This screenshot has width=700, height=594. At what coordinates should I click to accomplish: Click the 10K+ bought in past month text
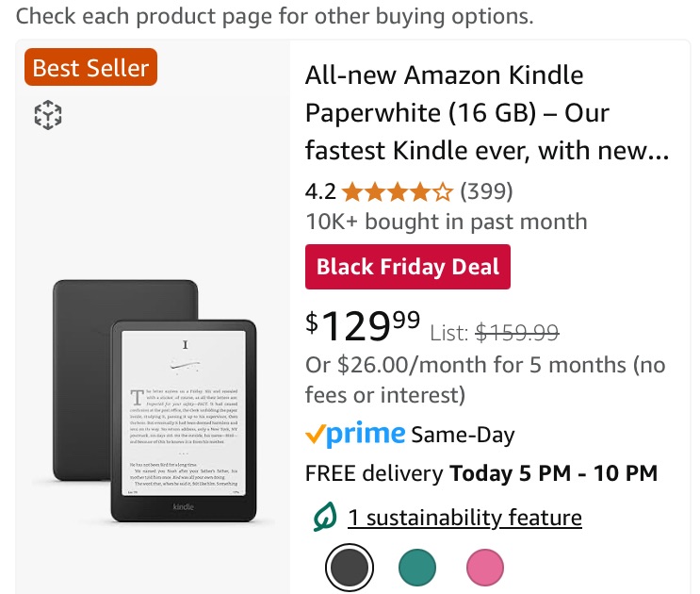point(446,222)
